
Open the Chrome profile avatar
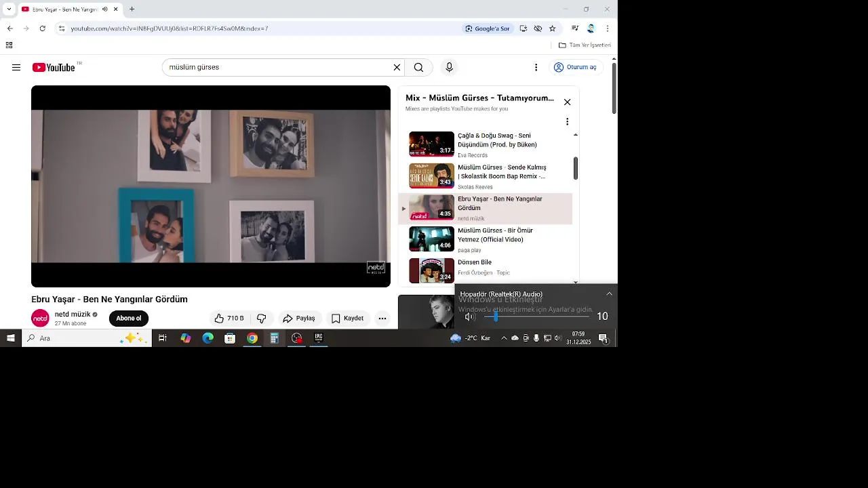point(591,28)
